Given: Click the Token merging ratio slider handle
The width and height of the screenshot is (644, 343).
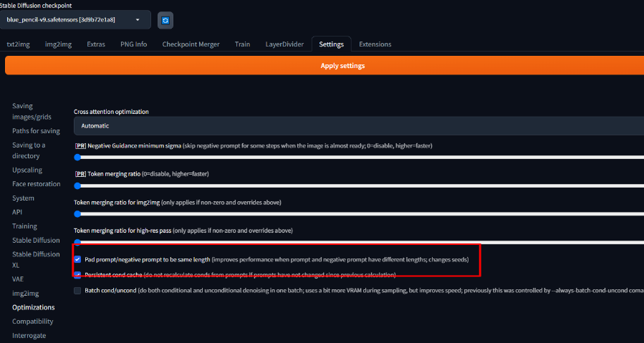Looking at the screenshot, I should 78,185.
